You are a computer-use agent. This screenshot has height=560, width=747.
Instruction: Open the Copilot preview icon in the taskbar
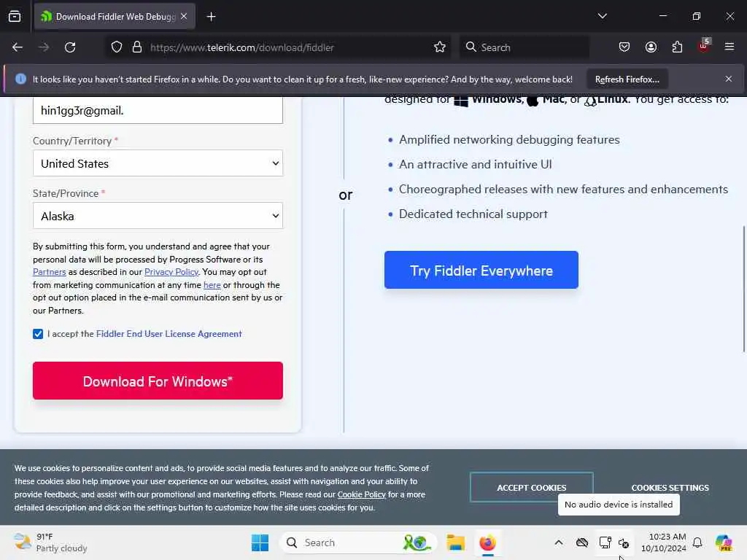click(x=724, y=542)
